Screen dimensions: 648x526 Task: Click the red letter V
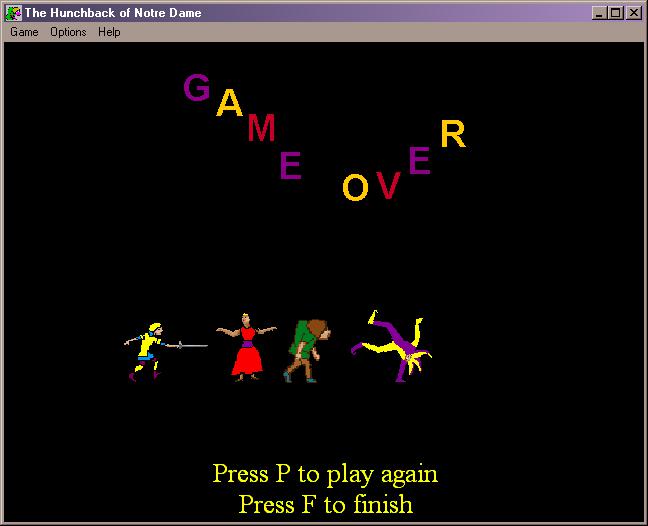point(388,185)
